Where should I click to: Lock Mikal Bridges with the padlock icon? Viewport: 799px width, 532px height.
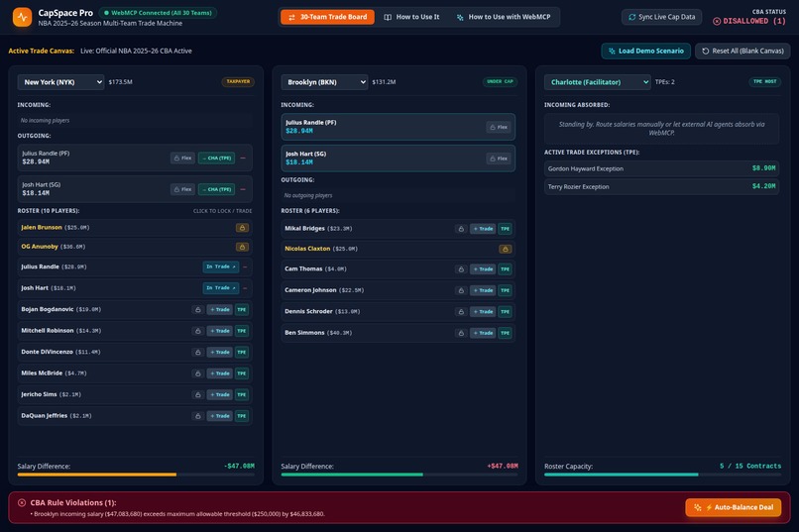pyautogui.click(x=461, y=229)
